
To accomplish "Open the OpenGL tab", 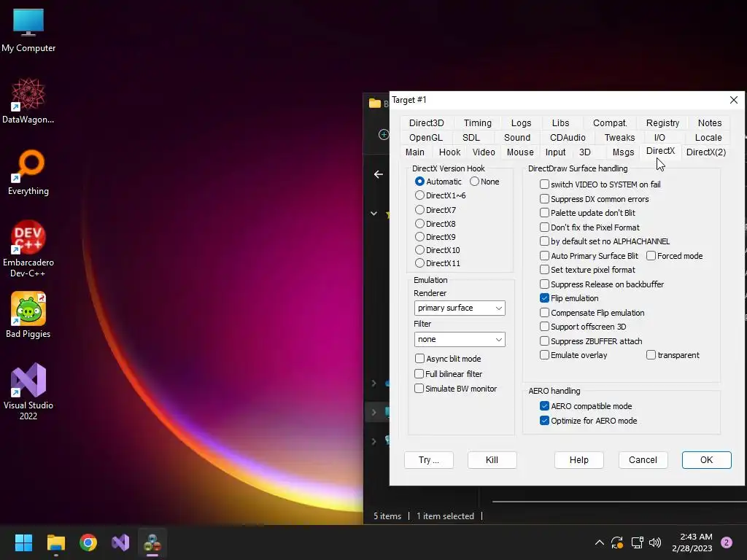I will (426, 138).
